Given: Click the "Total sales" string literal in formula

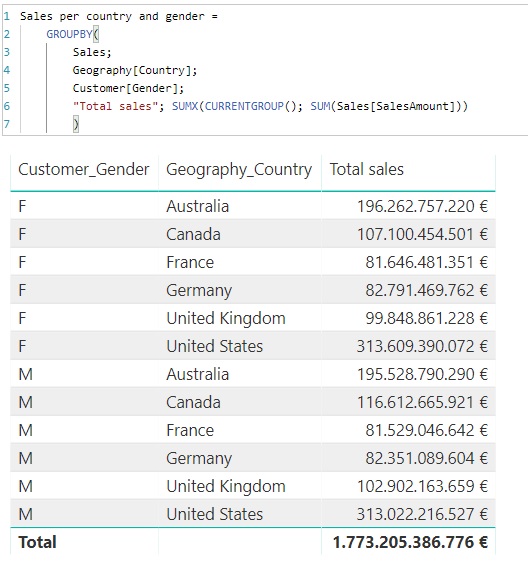Looking at the screenshot, I should point(115,106).
